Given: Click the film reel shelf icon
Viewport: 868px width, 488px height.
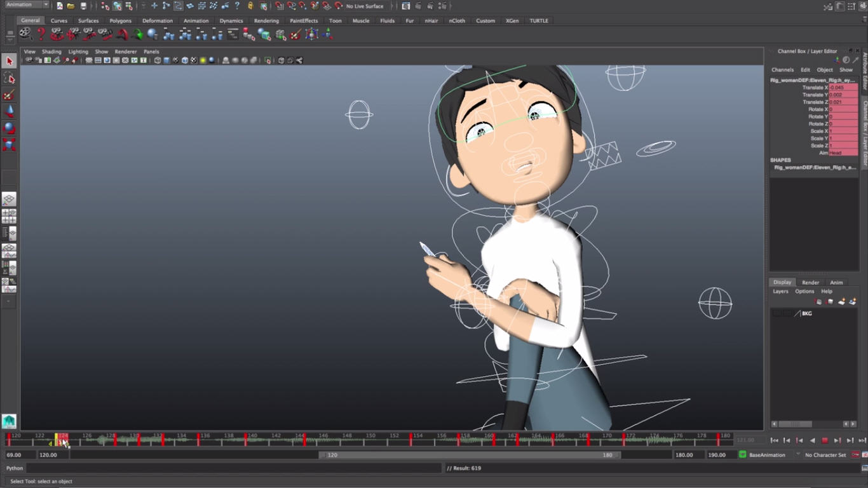Looking at the screenshot, I should [25, 34].
